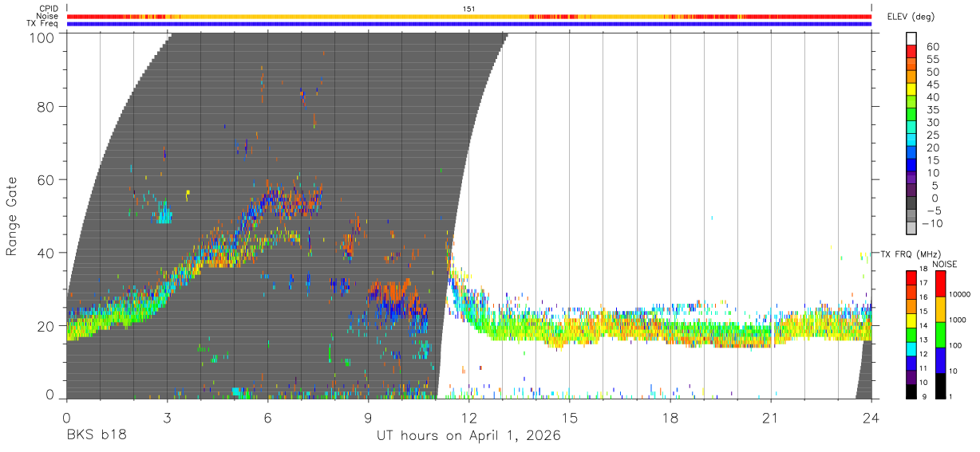
Task: Click the red top segment of NOISE colorbar
Action: (941, 283)
